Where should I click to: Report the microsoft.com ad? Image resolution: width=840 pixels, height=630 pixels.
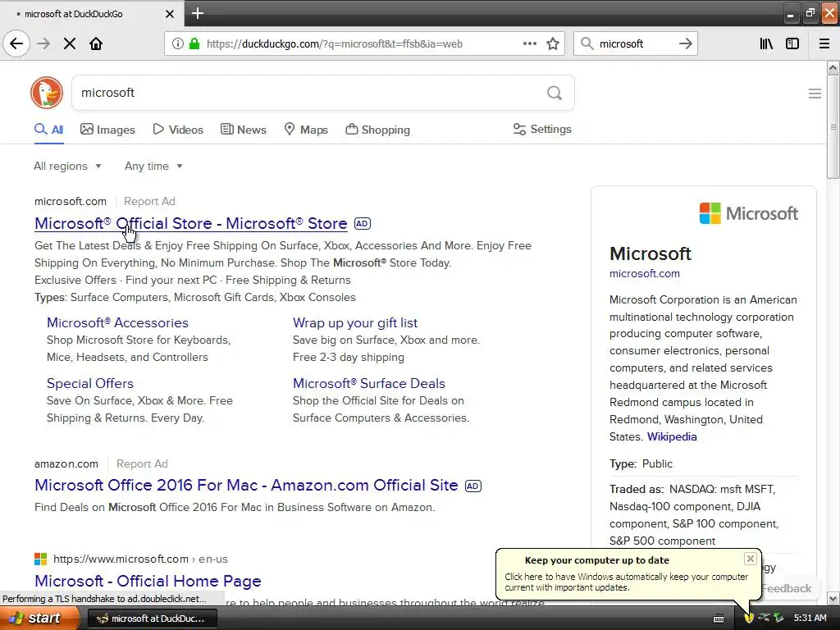[149, 202]
